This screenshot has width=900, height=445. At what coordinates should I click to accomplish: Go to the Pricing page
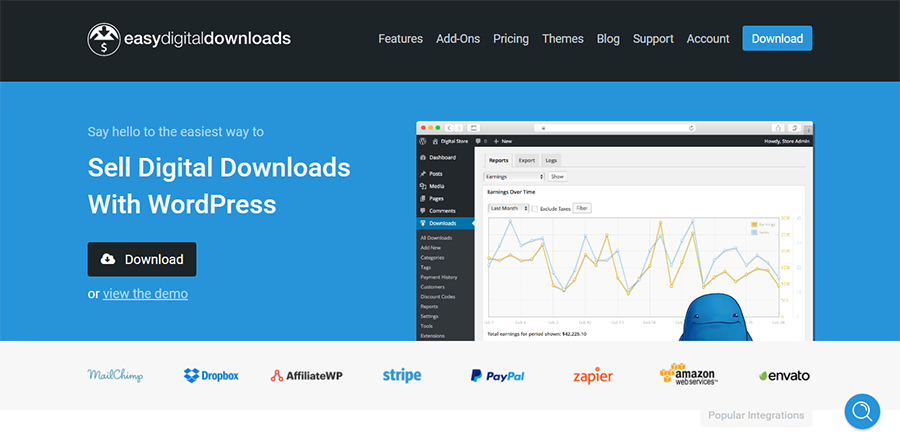pos(511,38)
